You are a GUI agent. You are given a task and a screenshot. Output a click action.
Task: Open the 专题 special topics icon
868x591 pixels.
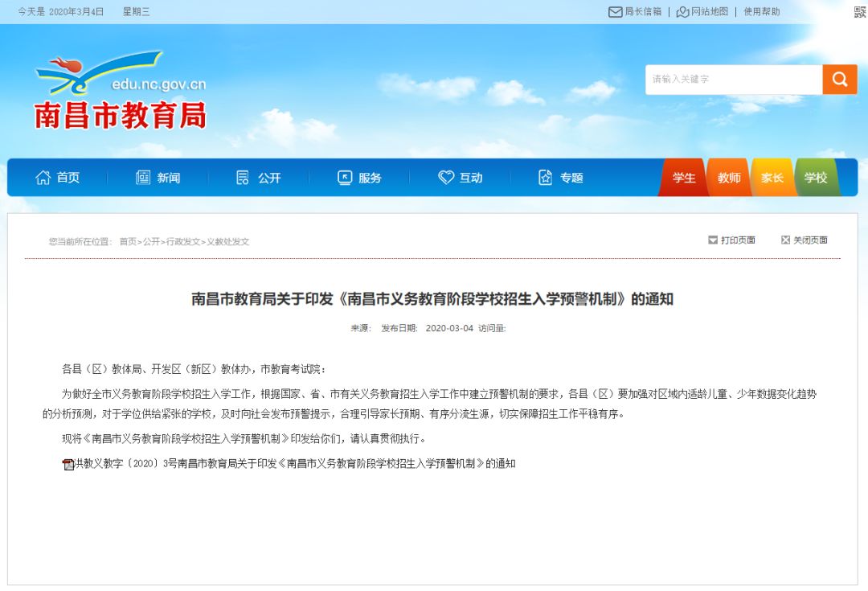pos(547,178)
